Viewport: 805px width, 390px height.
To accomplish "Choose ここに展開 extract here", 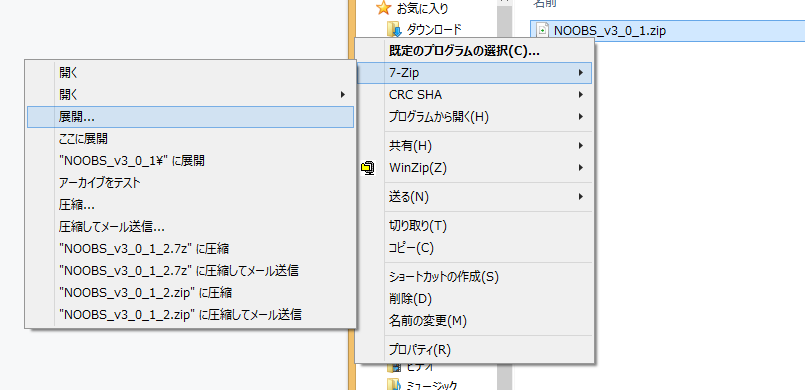I will pos(190,139).
